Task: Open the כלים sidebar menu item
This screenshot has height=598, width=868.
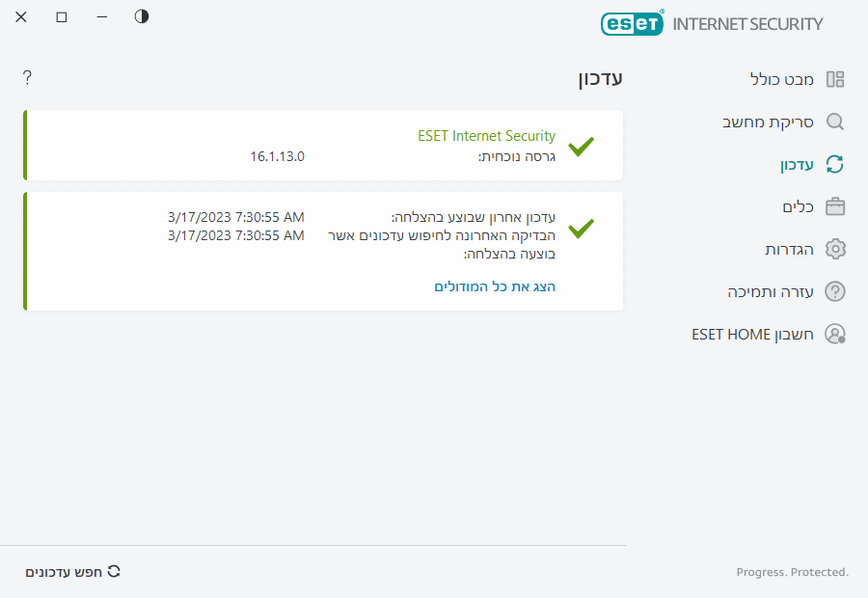Action: pos(798,206)
